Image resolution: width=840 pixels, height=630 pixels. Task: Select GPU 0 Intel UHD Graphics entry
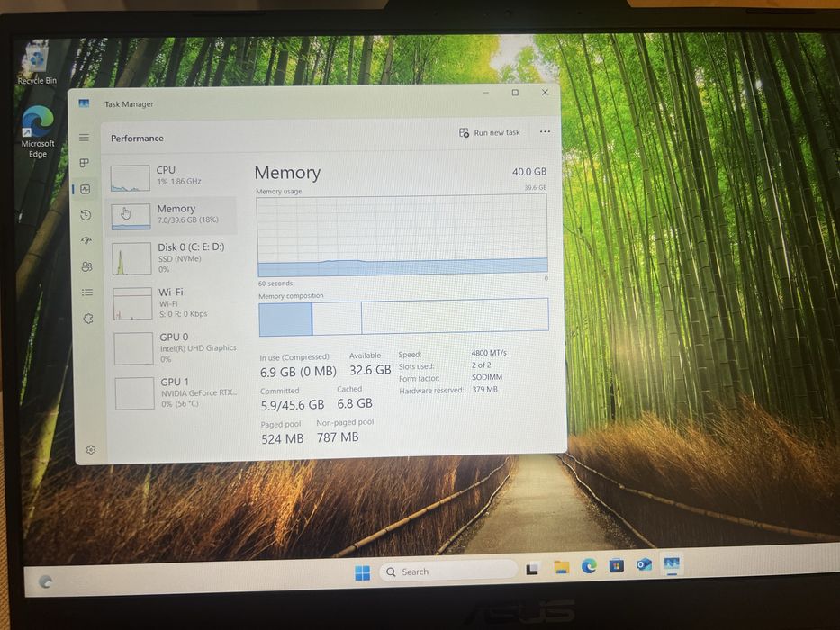[x=174, y=347]
